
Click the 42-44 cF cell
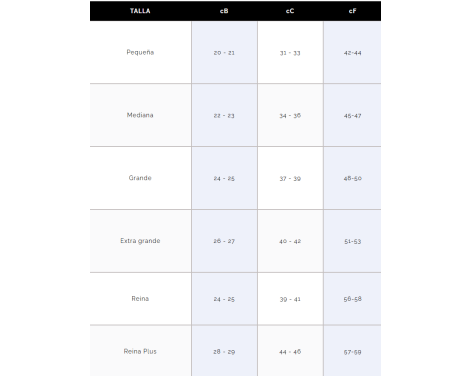352,53
